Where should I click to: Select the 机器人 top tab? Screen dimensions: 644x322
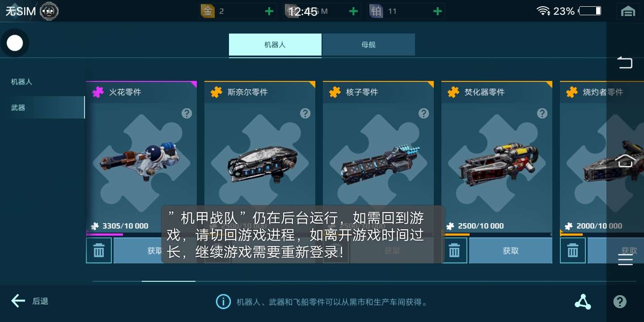coord(275,45)
